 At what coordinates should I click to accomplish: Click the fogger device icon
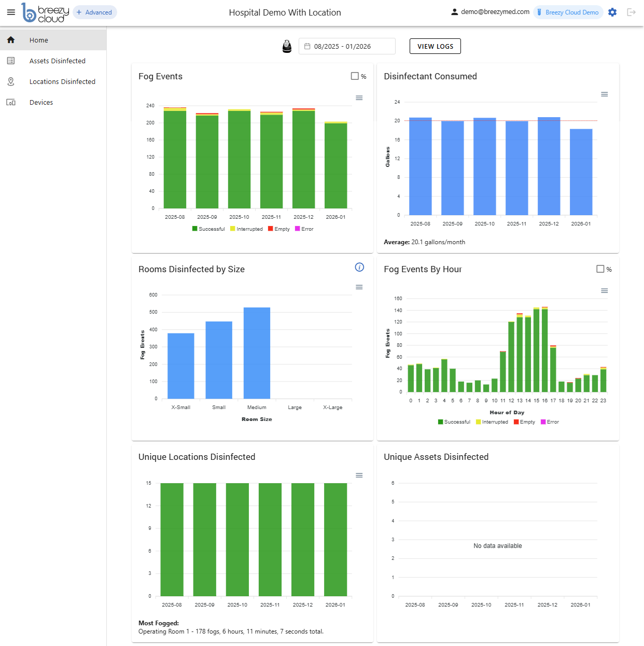pyautogui.click(x=287, y=47)
